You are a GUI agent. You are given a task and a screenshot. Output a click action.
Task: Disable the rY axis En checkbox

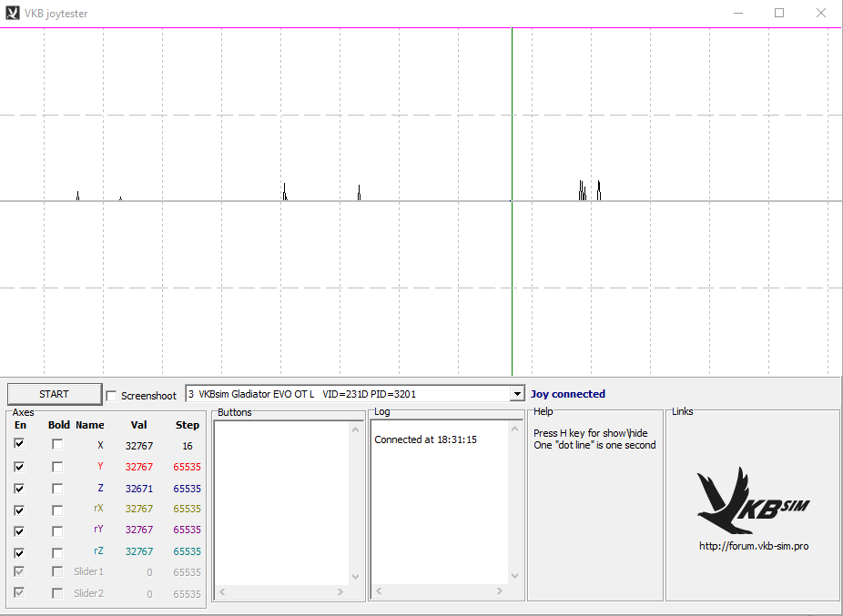19,531
